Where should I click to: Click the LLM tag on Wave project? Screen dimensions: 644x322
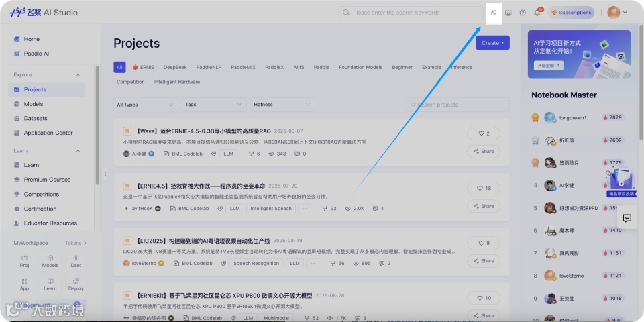click(x=229, y=154)
